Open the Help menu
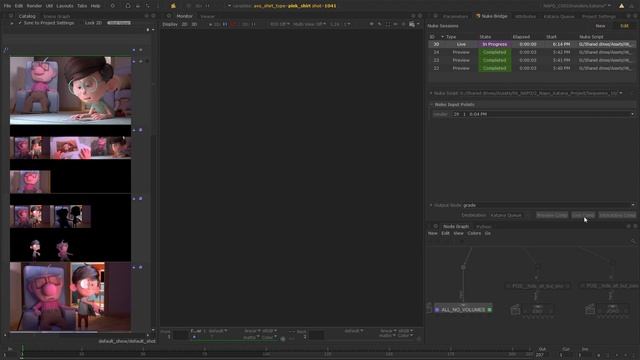 [96, 6]
